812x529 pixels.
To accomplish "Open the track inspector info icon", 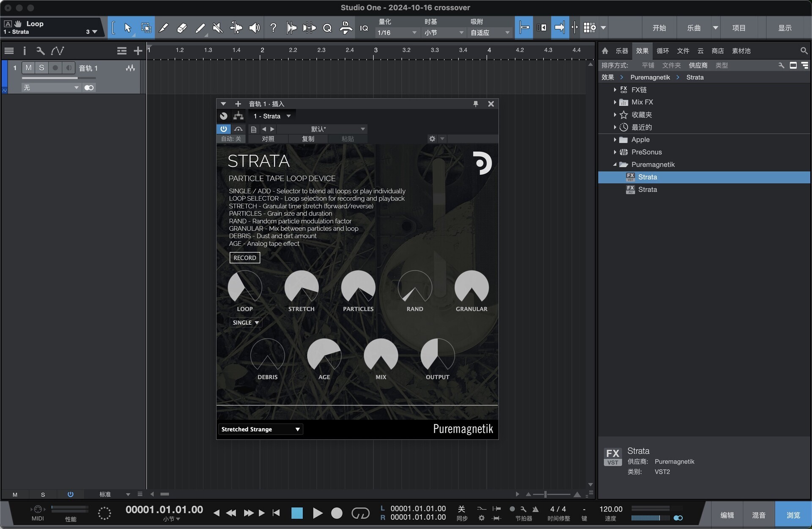I will [25, 51].
